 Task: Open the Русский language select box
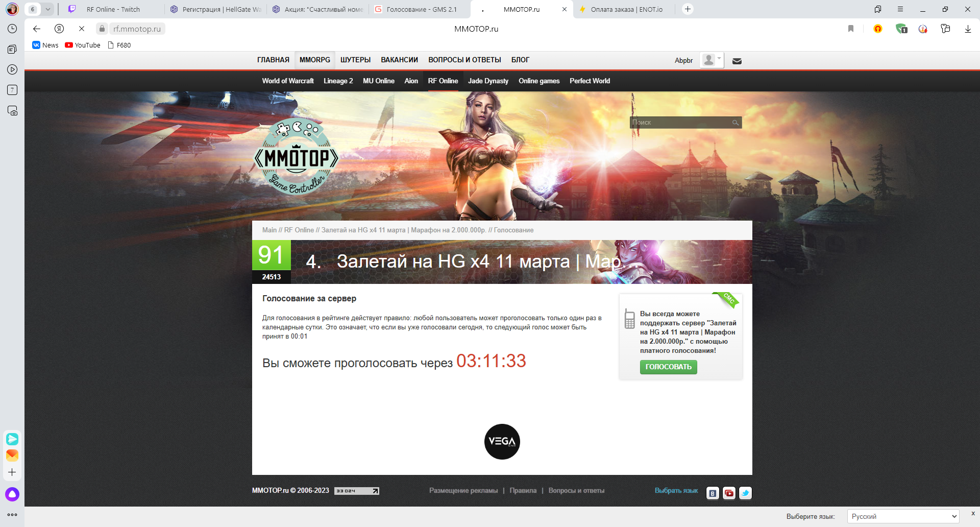click(903, 516)
